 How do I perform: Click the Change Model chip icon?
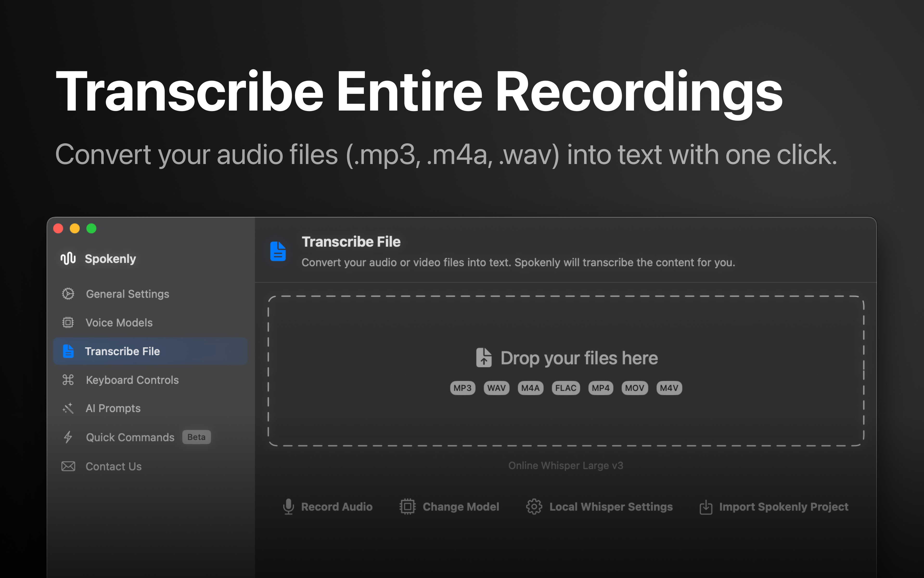coord(407,506)
